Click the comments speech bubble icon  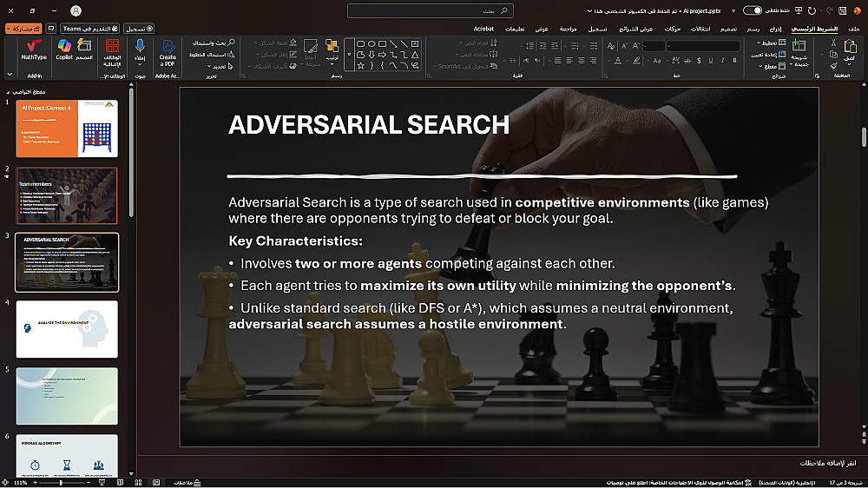coord(51,29)
